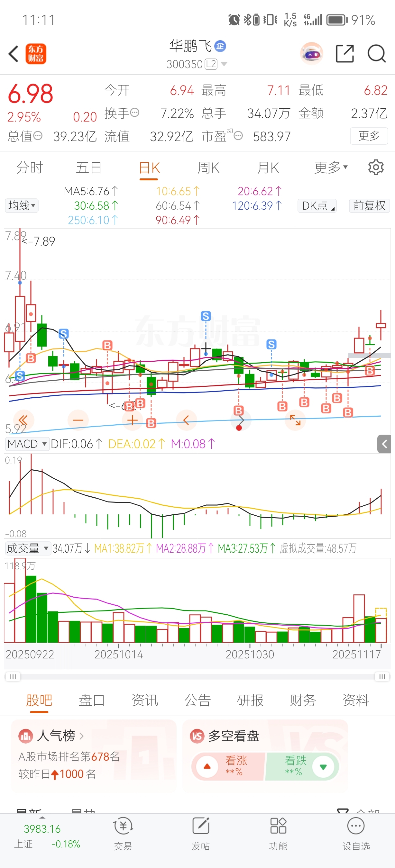The image size is (395, 868).
Task: Zoom out chart with minus button
Action: [x=78, y=420]
